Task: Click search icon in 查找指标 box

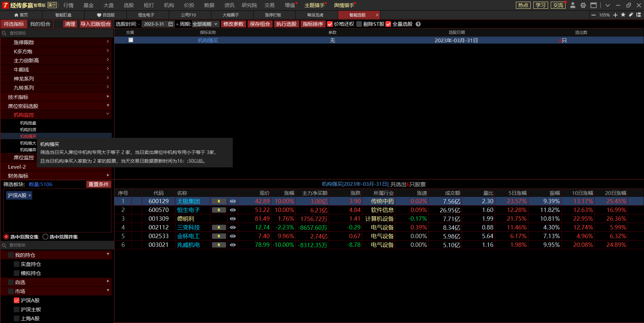Action: [x=4, y=33]
